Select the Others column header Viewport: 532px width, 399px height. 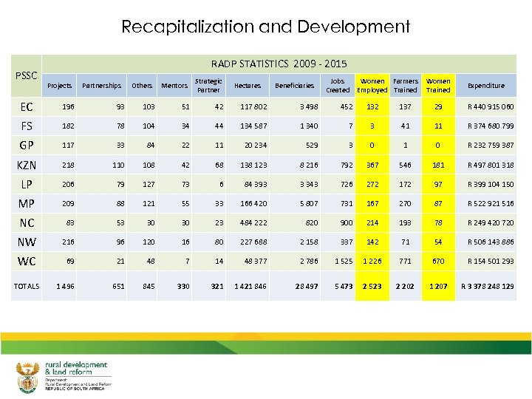[x=142, y=86]
